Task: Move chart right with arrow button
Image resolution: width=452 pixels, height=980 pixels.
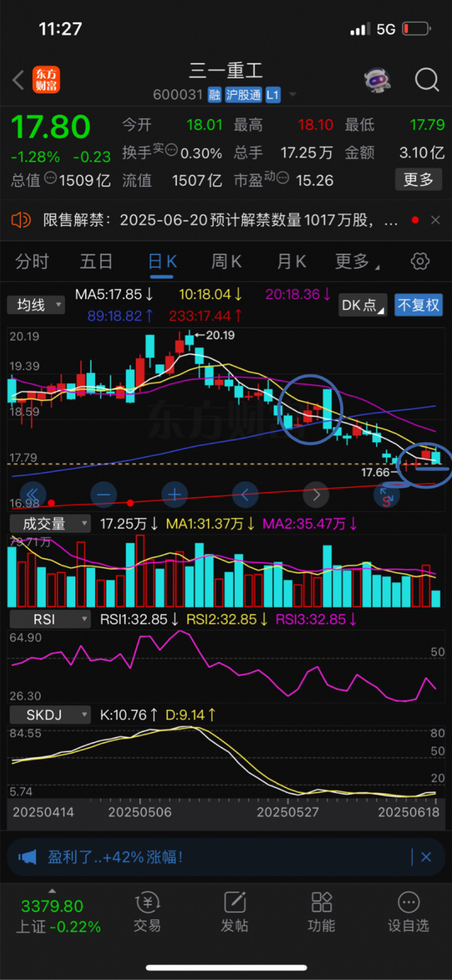Action: [x=316, y=494]
